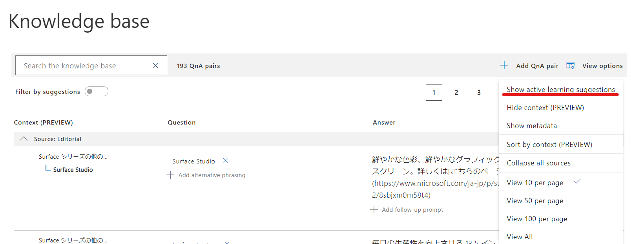Collapse the Source: Editorial section
The width and height of the screenshot is (644, 244).
(24, 139)
